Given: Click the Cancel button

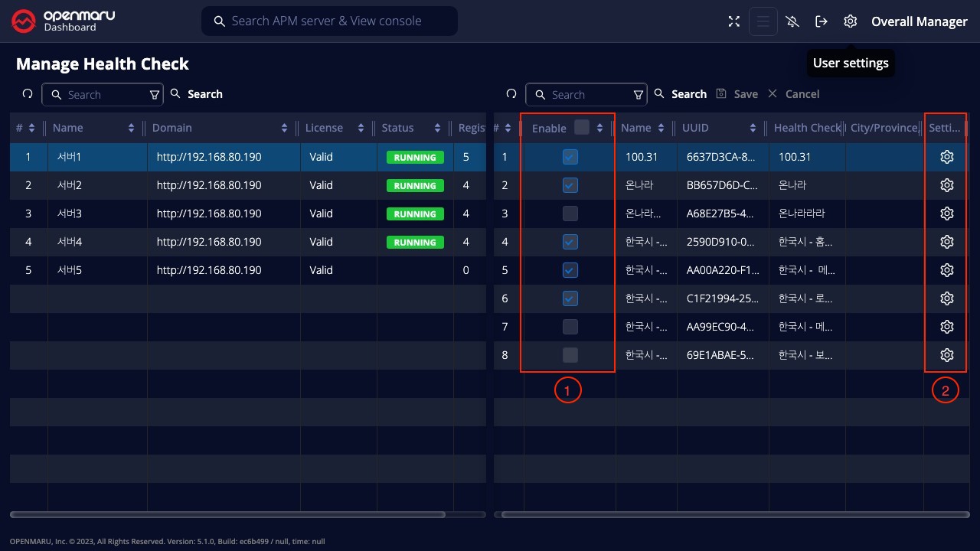Looking at the screenshot, I should (x=793, y=94).
